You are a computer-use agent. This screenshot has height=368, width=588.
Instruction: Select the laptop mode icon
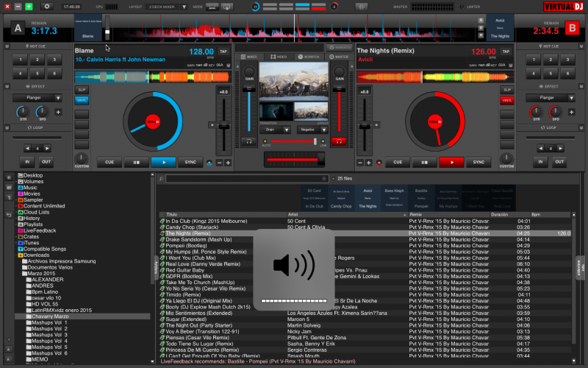[x=212, y=7]
